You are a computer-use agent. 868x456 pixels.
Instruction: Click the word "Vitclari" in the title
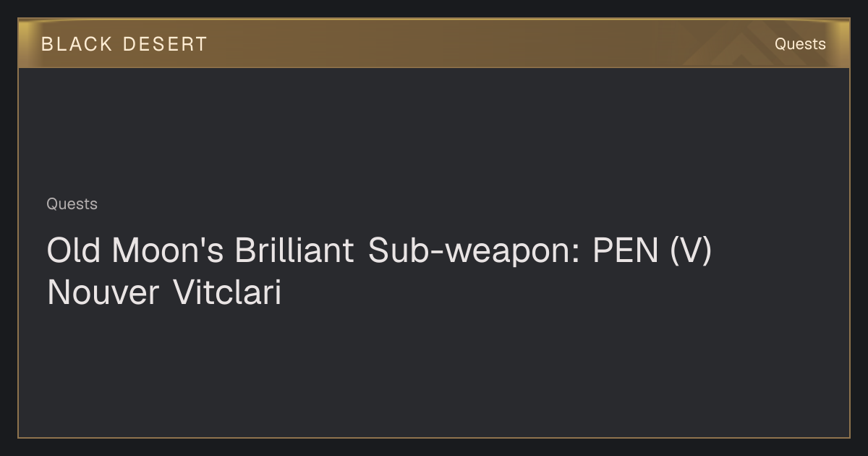pyautogui.click(x=227, y=293)
